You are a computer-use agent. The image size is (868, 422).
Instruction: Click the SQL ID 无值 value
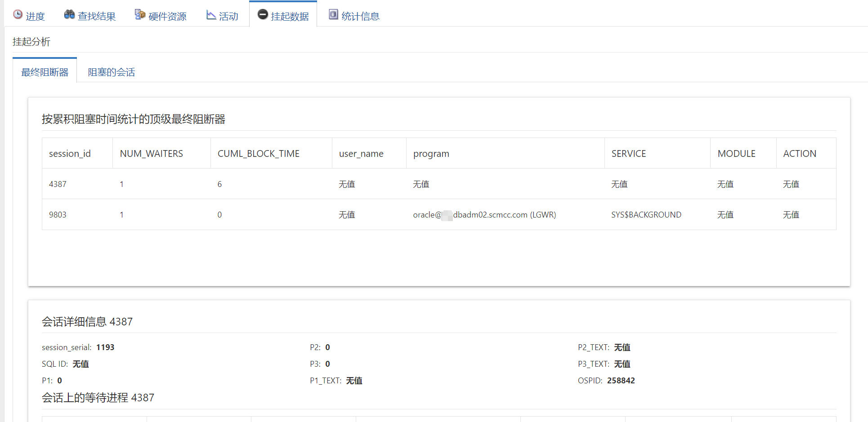(81, 364)
